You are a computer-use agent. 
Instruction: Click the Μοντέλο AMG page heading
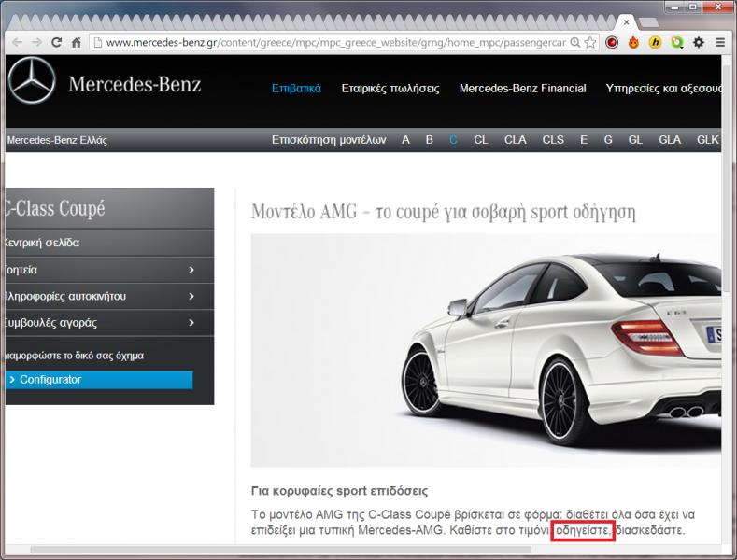(x=444, y=212)
